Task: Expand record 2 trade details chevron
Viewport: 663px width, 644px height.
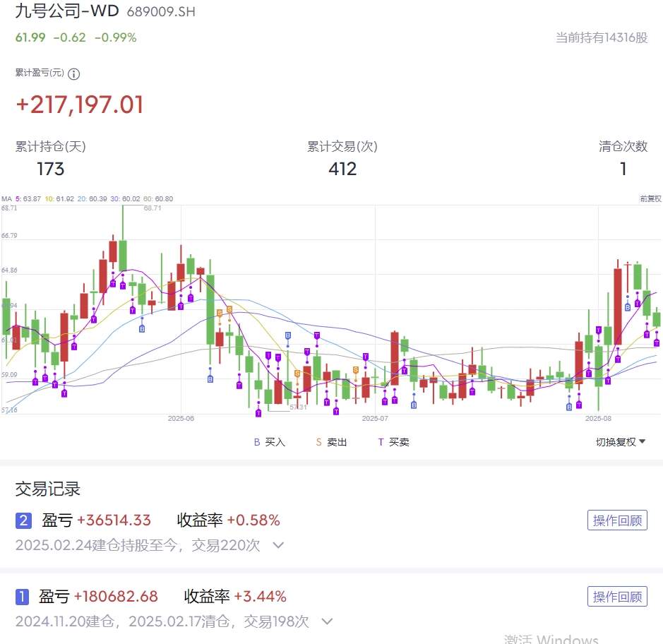Action: (277, 545)
